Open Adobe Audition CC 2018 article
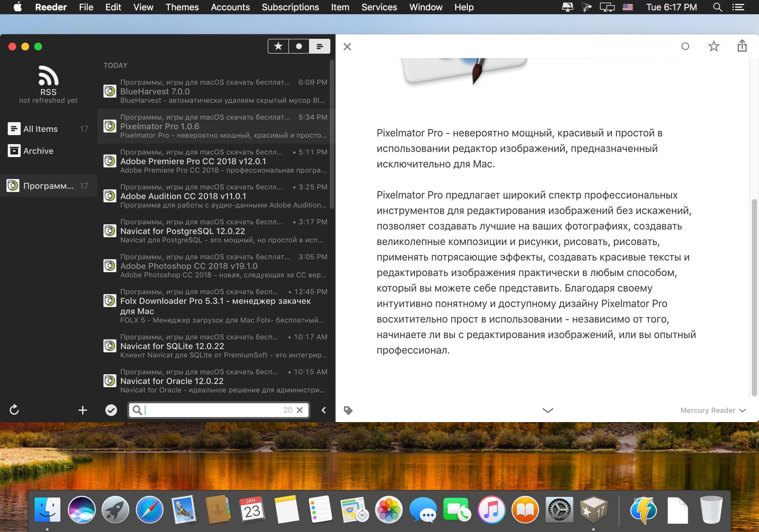This screenshot has width=759, height=532. (216, 196)
